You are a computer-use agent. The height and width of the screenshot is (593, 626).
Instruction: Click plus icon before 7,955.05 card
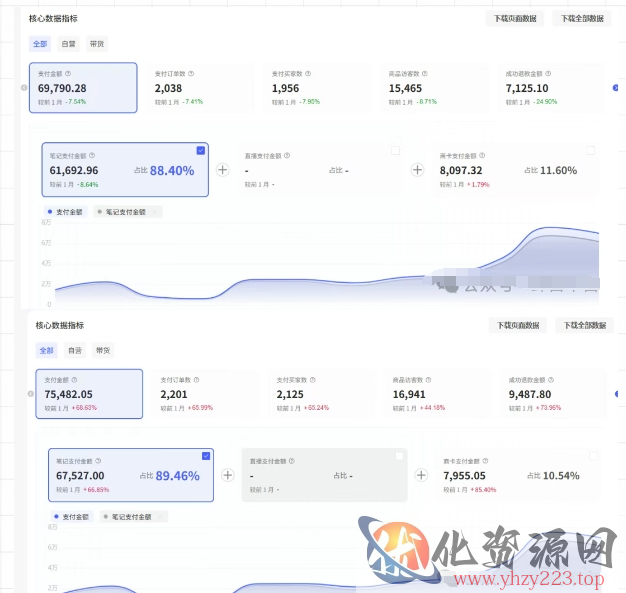(422, 475)
